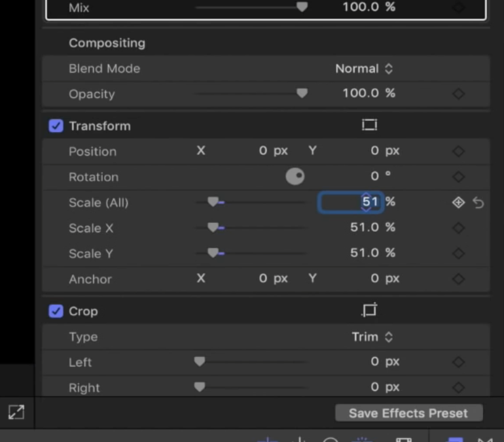The width and height of the screenshot is (504, 442).
Task: Click the Opacity slider handle
Action: click(302, 93)
